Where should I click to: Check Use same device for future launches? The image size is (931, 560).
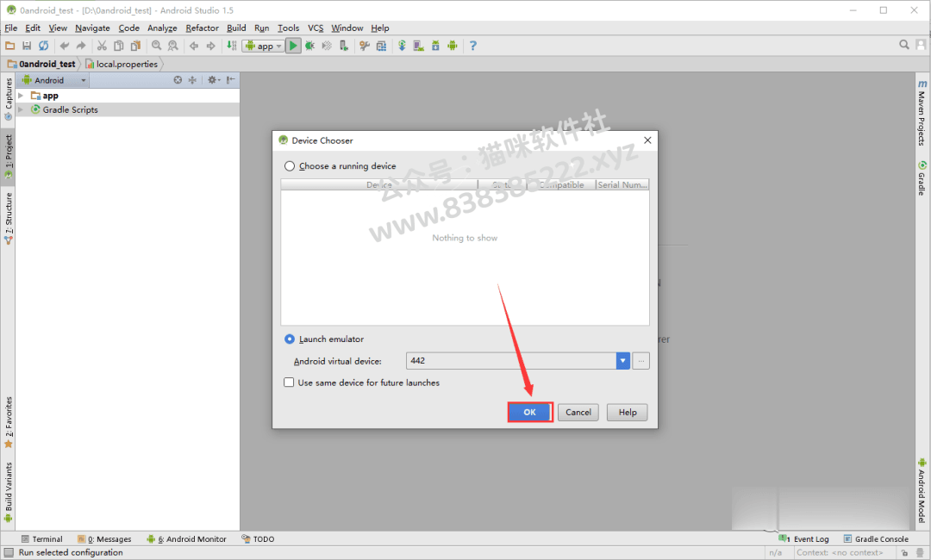[x=289, y=383]
